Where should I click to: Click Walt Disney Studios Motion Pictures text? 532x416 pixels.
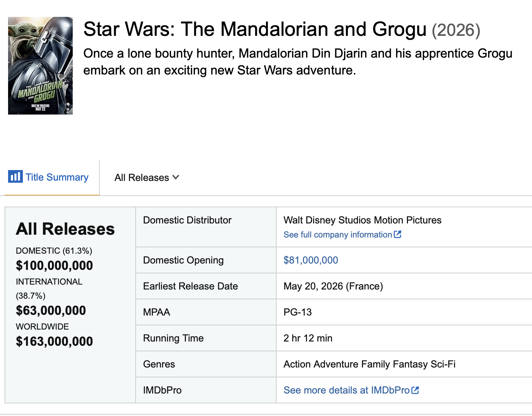click(362, 220)
